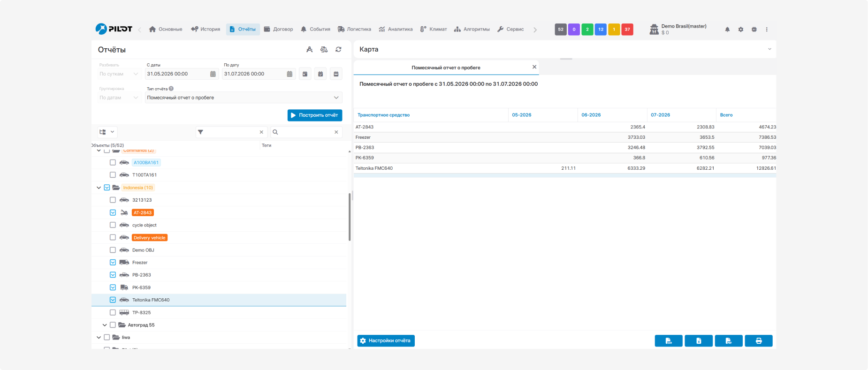868x370 pixels.
Task: Click the С даты date input
Action: [x=176, y=74]
